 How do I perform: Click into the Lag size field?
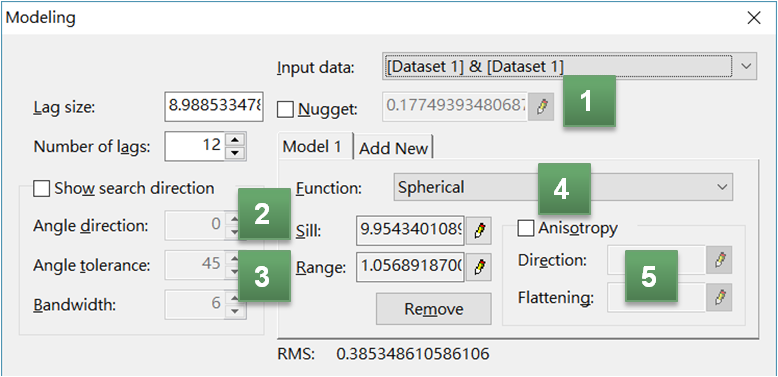click(x=213, y=106)
